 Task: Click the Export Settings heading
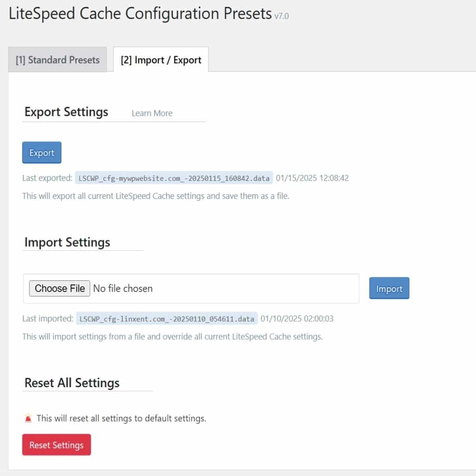pos(66,112)
